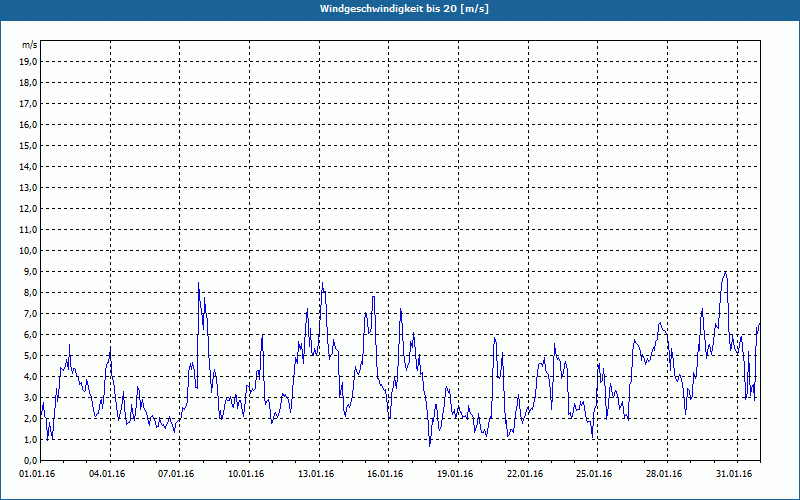
Task: Click the y-axis label "16,0"
Action: [x=28, y=124]
